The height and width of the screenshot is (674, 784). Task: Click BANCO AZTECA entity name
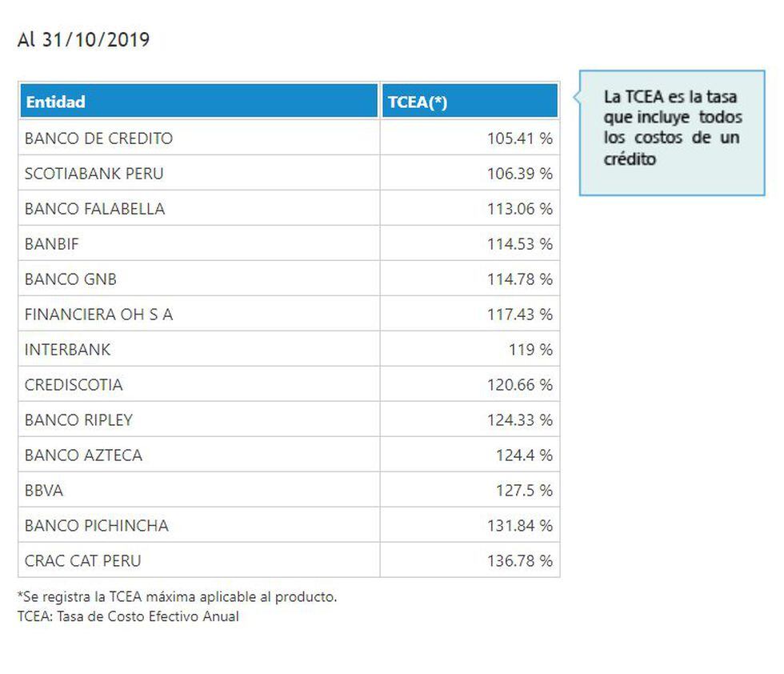(x=83, y=455)
